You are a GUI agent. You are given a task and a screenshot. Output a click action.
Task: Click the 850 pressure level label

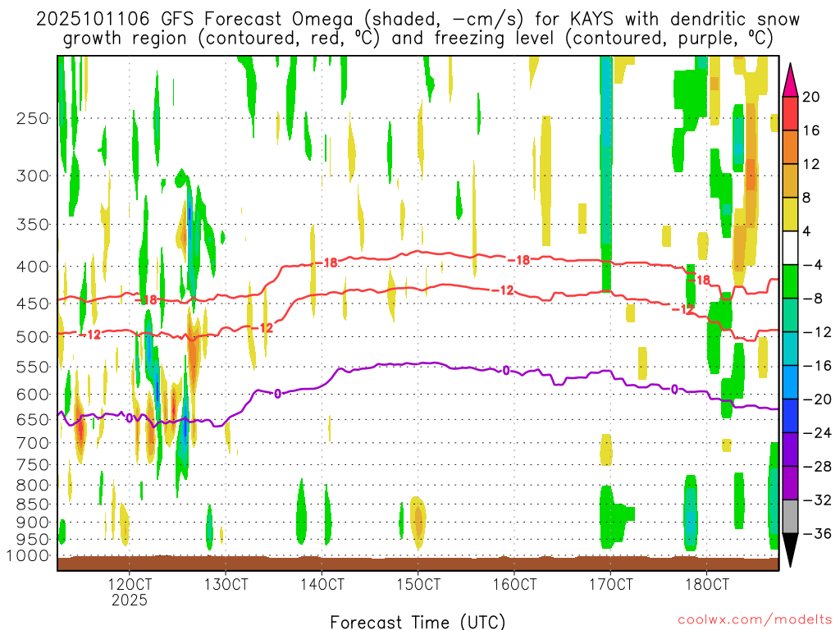pyautogui.click(x=33, y=504)
